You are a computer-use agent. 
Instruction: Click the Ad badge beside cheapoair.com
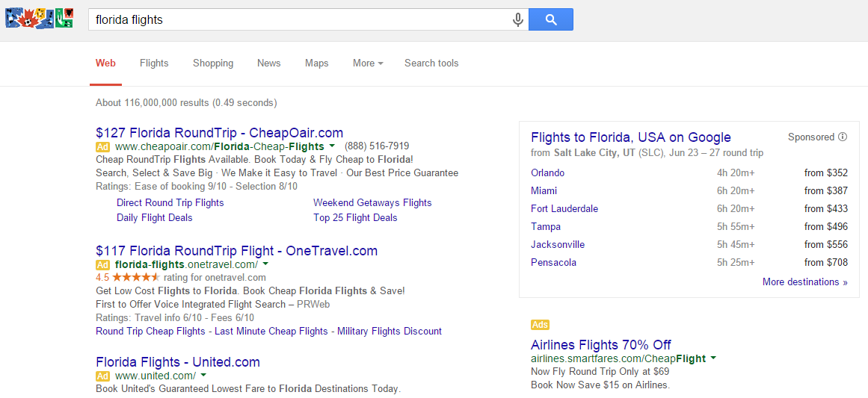(103, 146)
